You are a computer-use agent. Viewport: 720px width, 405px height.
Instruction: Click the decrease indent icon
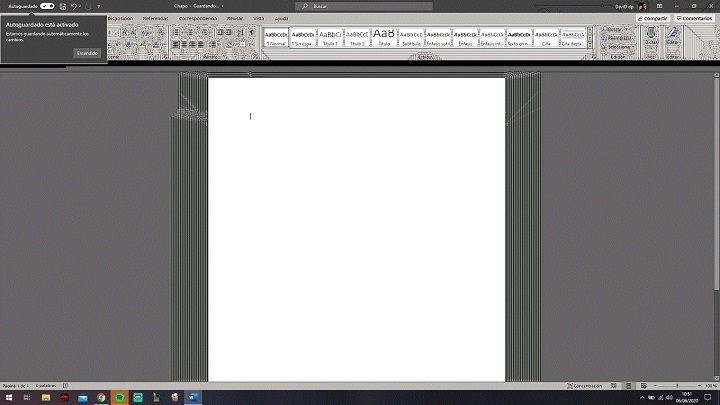tap(220, 32)
